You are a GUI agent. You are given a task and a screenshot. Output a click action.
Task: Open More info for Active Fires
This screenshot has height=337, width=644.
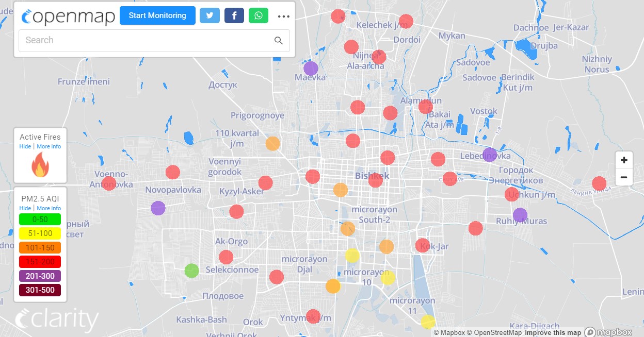pyautogui.click(x=49, y=146)
